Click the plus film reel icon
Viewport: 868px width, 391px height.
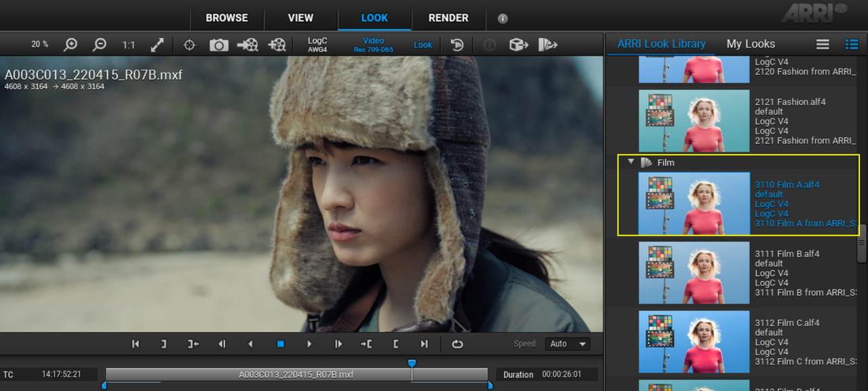click(x=277, y=45)
